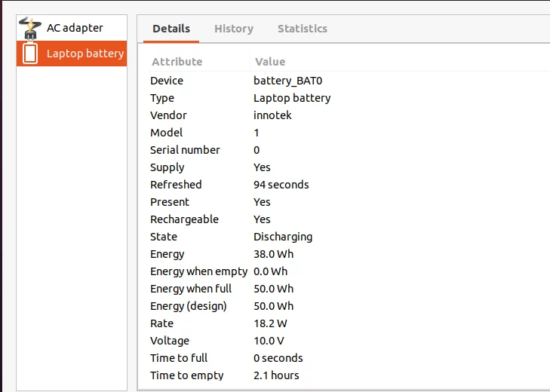Select the Vendor innotek row

(x=349, y=115)
